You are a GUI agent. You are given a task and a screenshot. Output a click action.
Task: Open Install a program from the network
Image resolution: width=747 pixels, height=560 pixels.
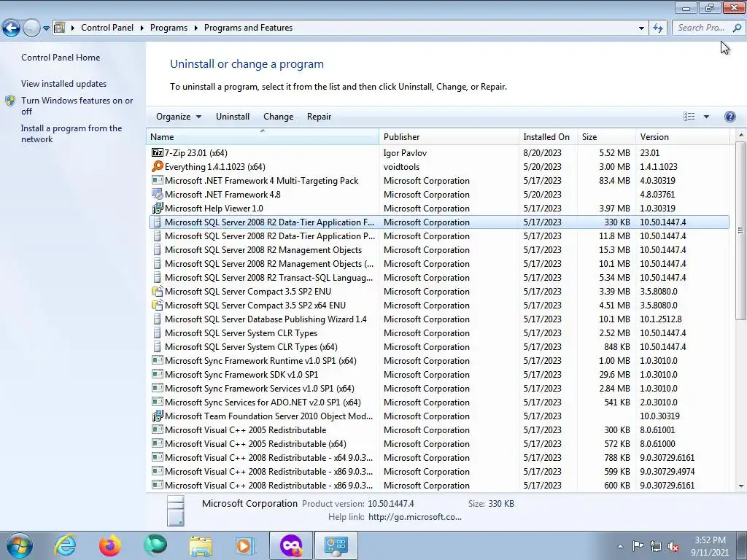click(x=71, y=133)
